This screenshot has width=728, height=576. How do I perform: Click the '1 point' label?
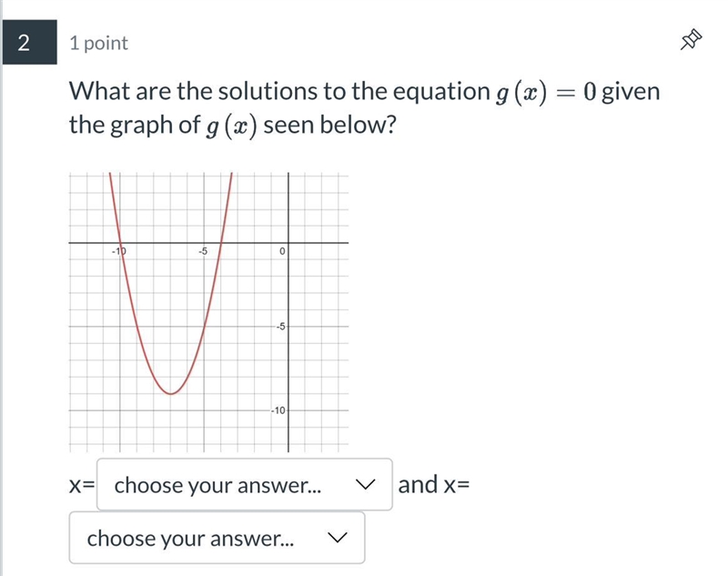(x=98, y=43)
